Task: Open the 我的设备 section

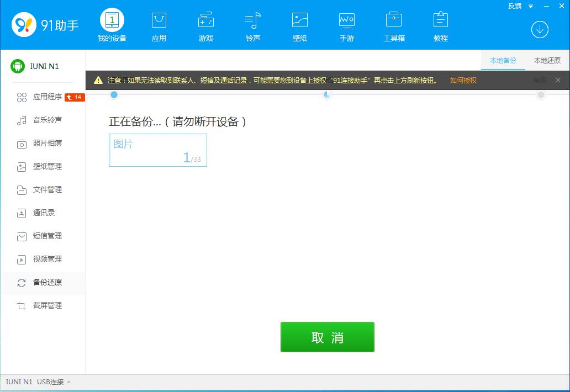Action: click(x=112, y=24)
